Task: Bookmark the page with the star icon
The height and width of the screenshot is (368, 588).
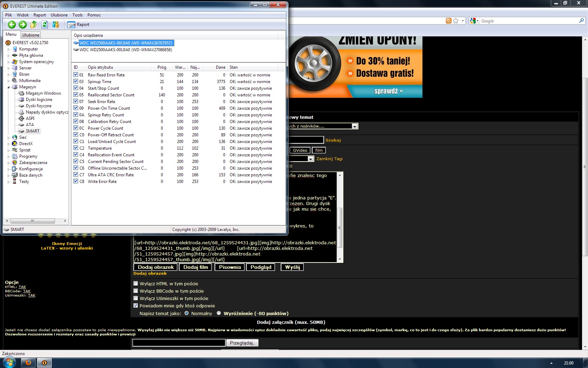Action: point(456,21)
